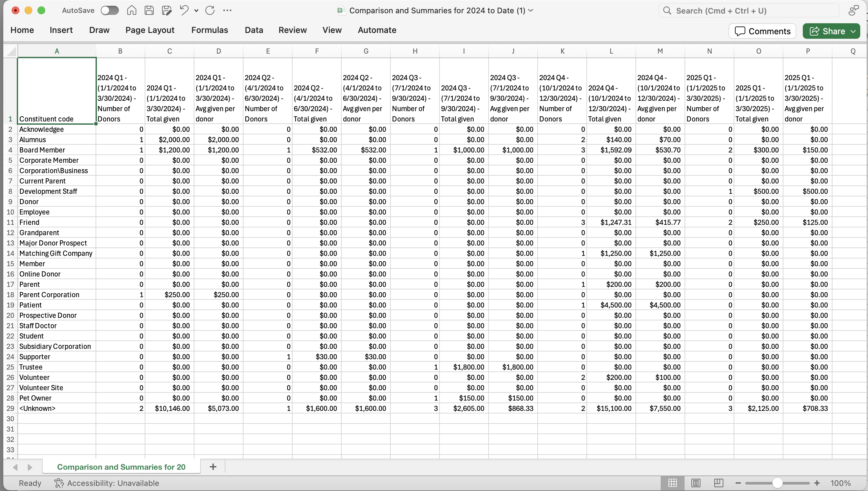Screen dimensions: 868x491
Task: Open the undo history dropdown arrow
Action: pos(196,10)
